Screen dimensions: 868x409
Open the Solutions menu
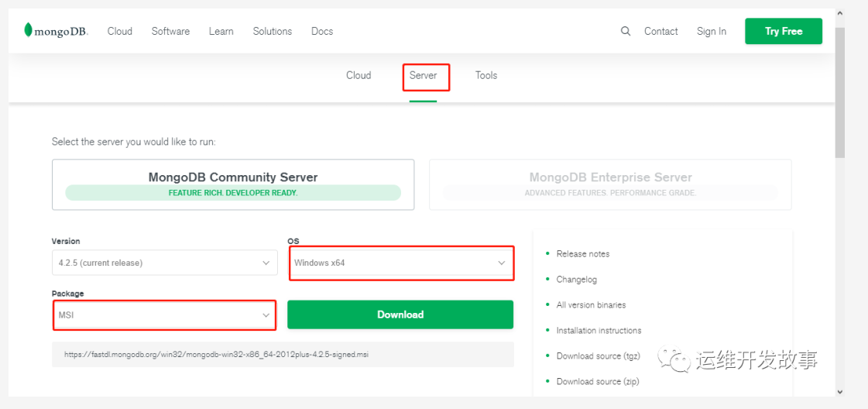[x=273, y=31]
